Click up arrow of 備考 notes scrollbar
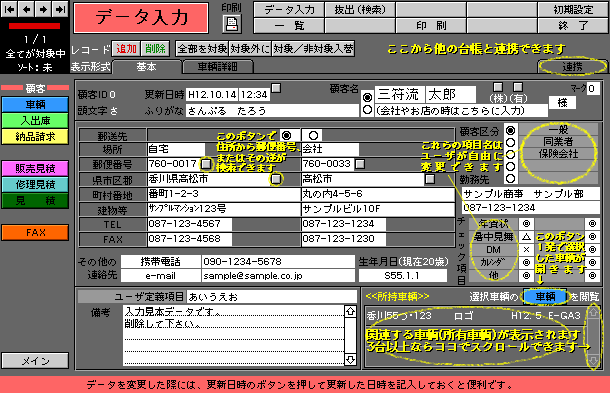Viewport: 610px width, 393px height. 351,311
